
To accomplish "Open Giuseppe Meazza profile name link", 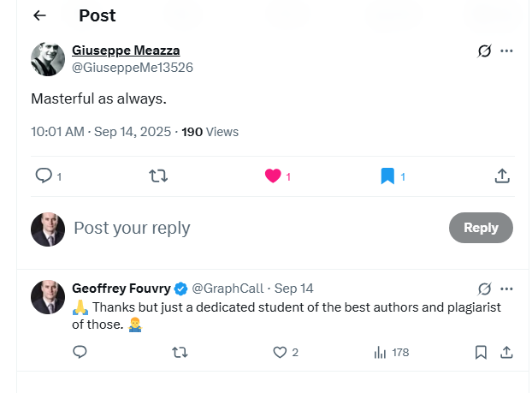I will [126, 51].
